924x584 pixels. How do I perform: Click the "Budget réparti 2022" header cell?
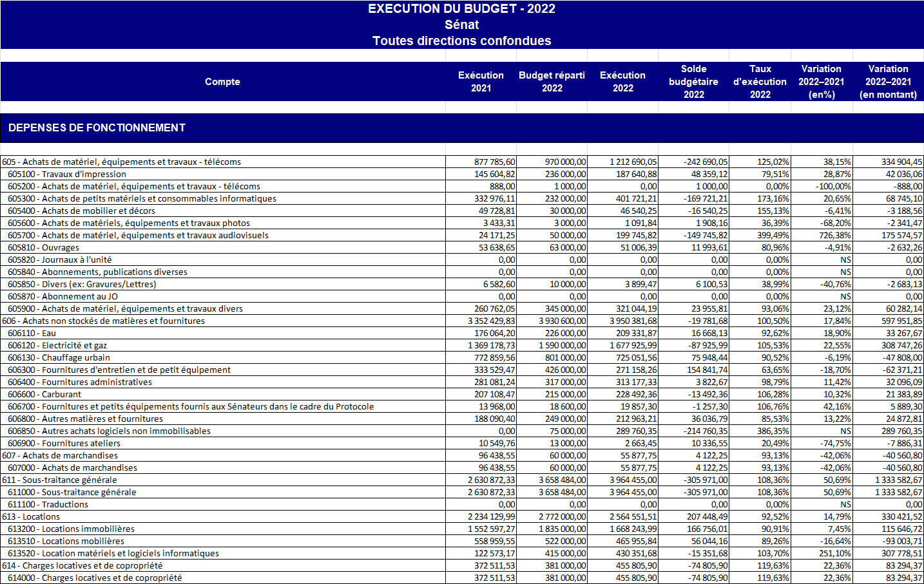(x=552, y=82)
